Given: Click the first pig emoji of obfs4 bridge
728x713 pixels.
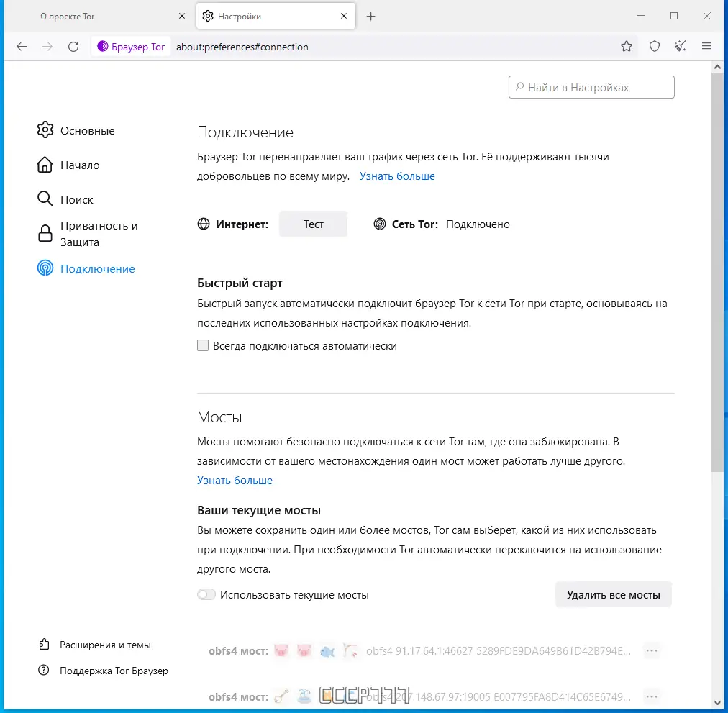Looking at the screenshot, I should (281, 650).
